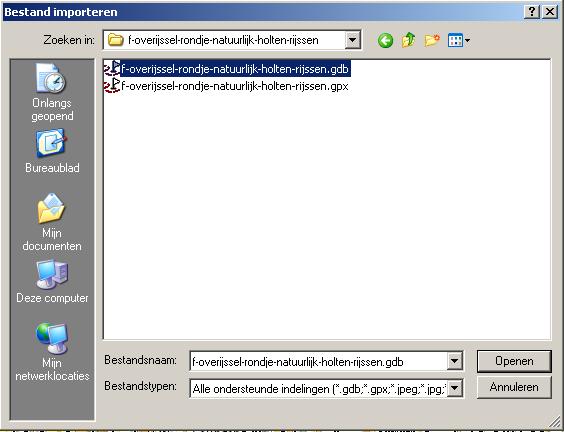Click the help question mark button

click(x=532, y=12)
